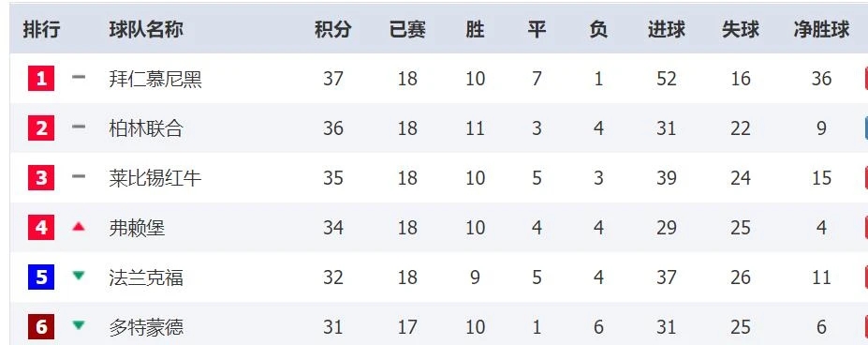Sort by the 积分 column header
The width and height of the screenshot is (868, 345).
coord(333,29)
